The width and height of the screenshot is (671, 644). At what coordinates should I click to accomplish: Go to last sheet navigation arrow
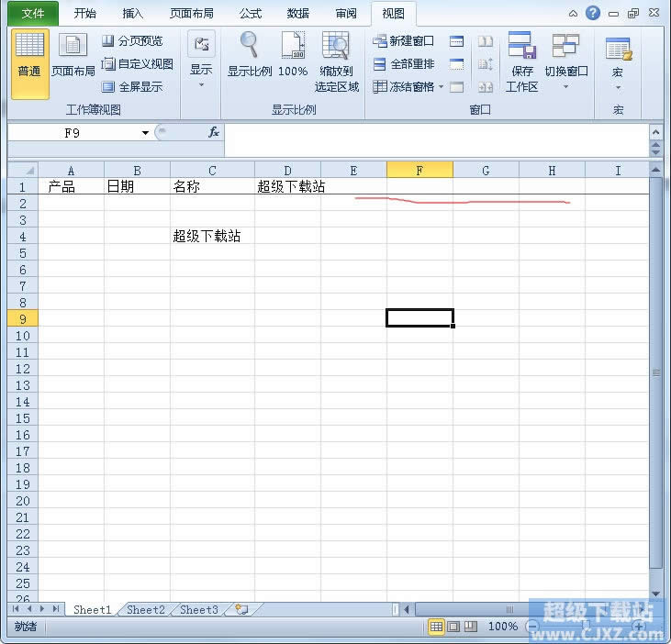click(x=56, y=609)
